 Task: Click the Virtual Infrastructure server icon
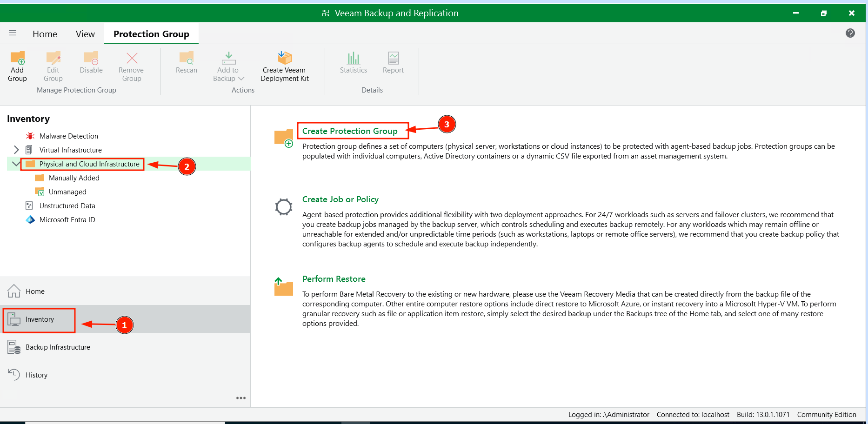pos(29,150)
